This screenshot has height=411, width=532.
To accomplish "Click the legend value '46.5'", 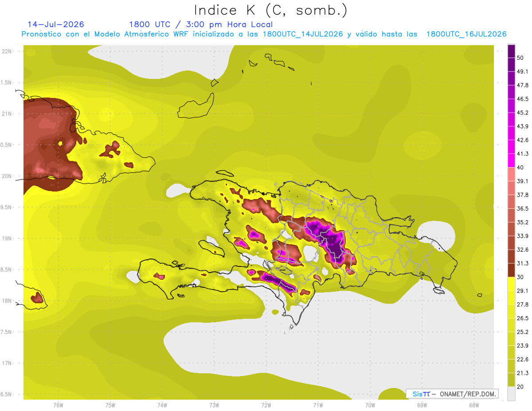I will click(x=523, y=99).
